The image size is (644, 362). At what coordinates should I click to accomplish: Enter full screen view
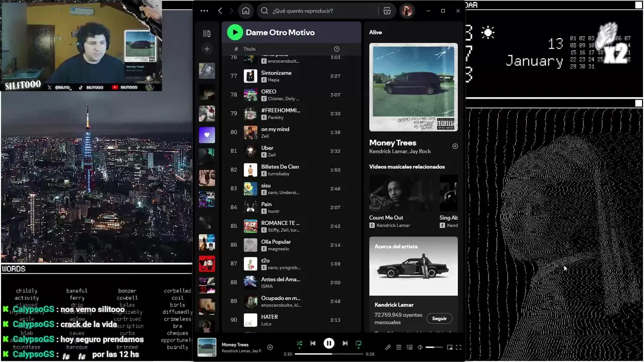pyautogui.click(x=458, y=347)
